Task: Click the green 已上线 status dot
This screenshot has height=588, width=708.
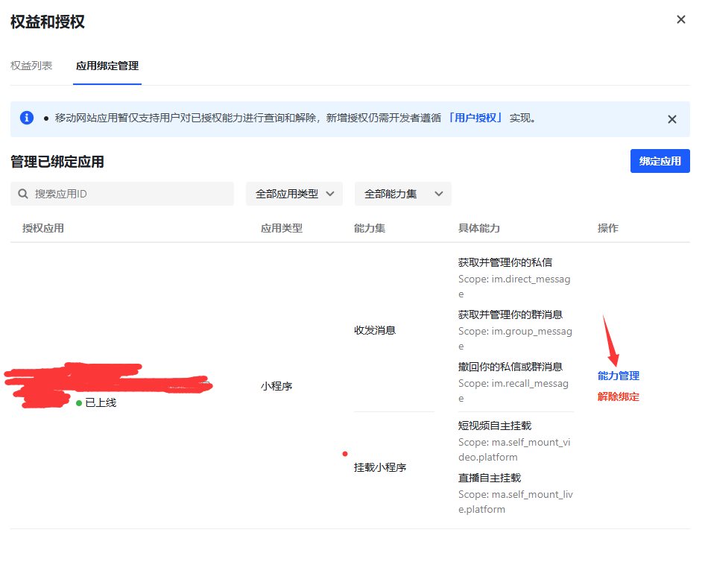Action: (x=79, y=403)
